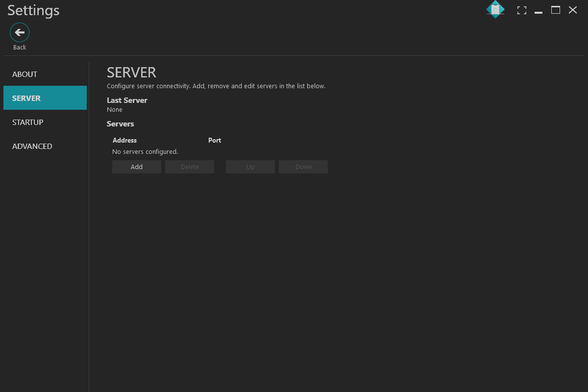Click the Address column header

[x=124, y=140]
